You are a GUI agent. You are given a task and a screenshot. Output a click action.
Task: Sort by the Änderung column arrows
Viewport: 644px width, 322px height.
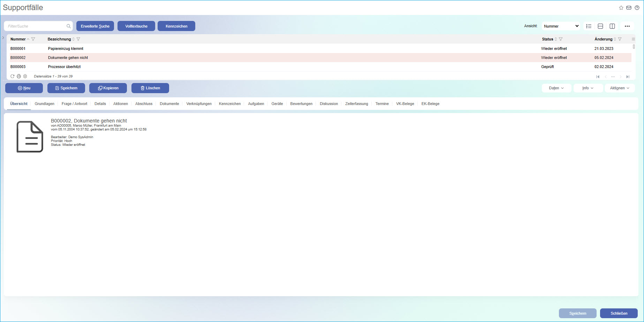pyautogui.click(x=615, y=39)
